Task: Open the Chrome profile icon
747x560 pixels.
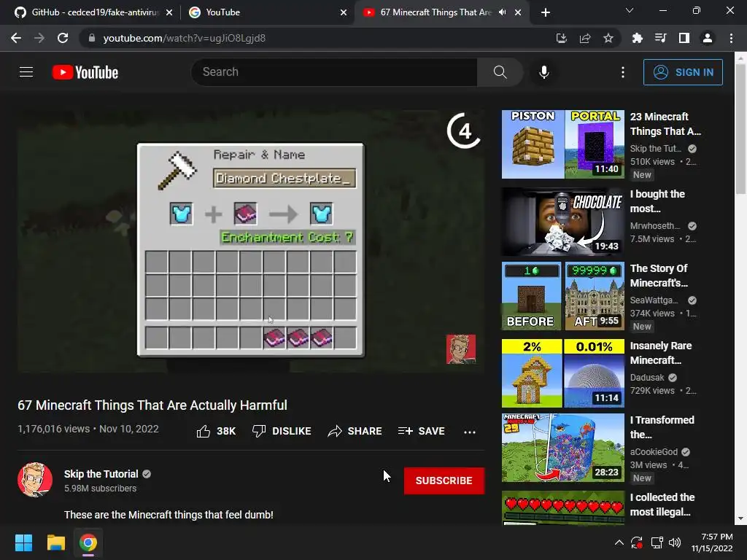Action: (x=708, y=38)
